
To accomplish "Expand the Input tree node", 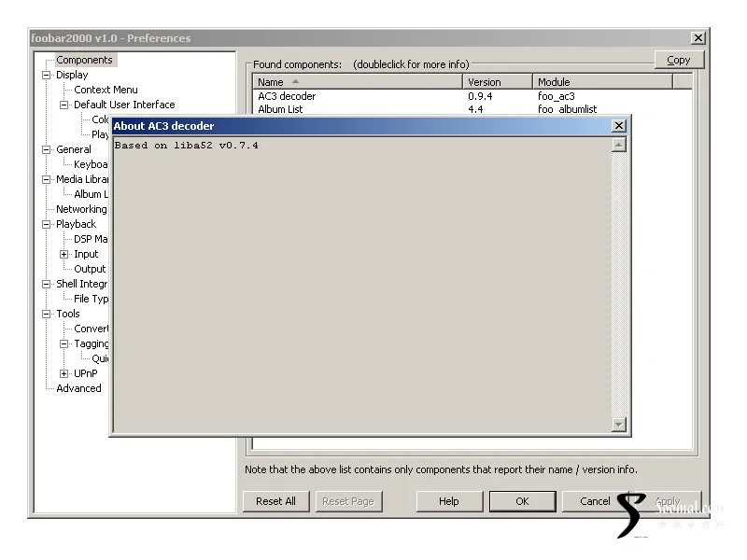I will [x=63, y=254].
